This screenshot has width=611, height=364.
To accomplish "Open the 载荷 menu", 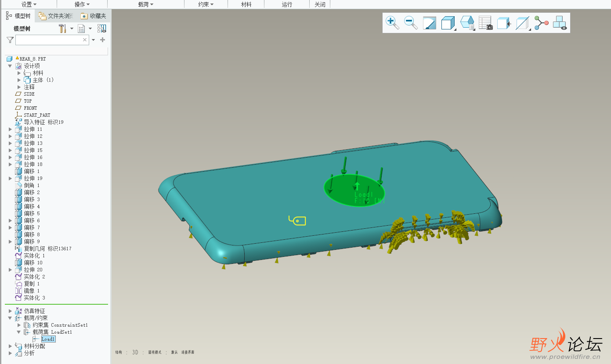I will click(146, 4).
